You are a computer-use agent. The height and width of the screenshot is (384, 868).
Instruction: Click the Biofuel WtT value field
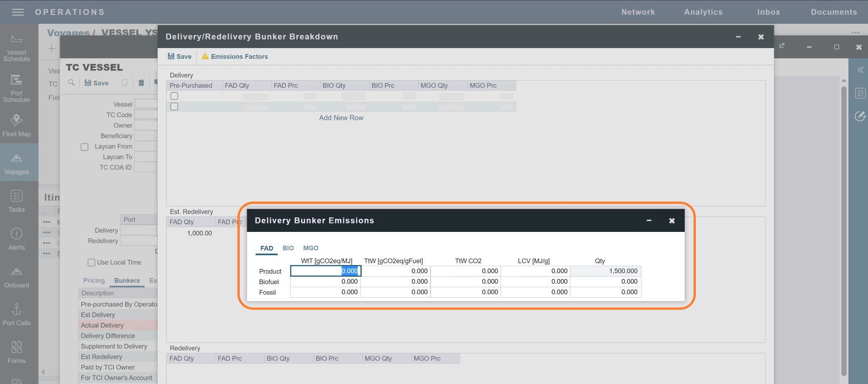326,282
